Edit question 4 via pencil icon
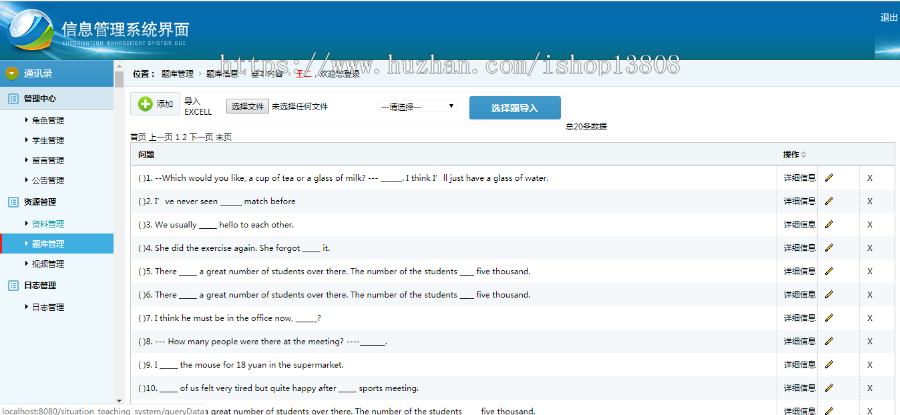 (x=828, y=248)
